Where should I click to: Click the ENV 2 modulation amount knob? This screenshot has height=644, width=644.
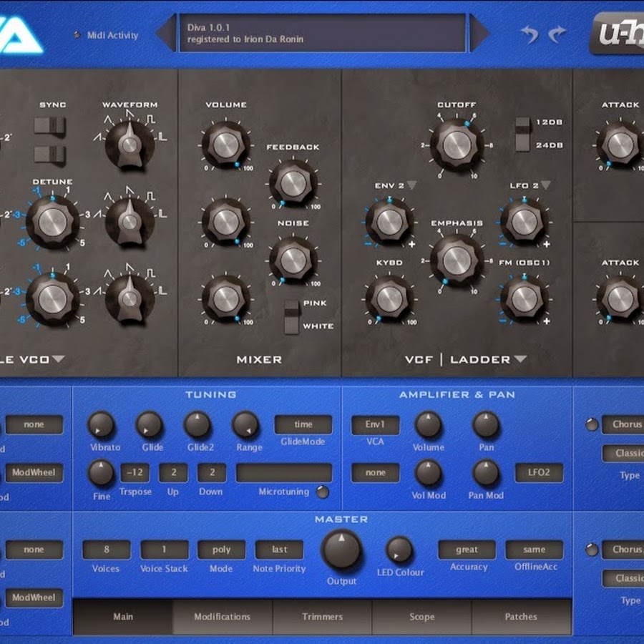tap(389, 222)
